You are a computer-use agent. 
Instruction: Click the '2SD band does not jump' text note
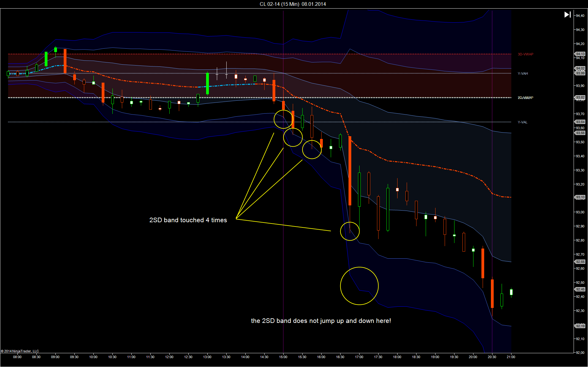click(321, 321)
